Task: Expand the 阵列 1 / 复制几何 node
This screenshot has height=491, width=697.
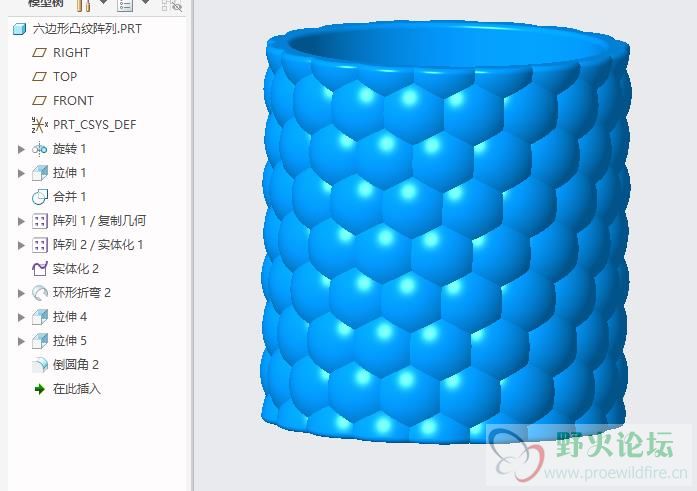Action: (21, 221)
